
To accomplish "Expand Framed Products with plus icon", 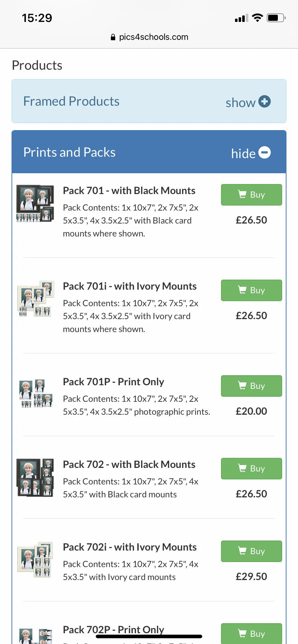I will [x=265, y=101].
